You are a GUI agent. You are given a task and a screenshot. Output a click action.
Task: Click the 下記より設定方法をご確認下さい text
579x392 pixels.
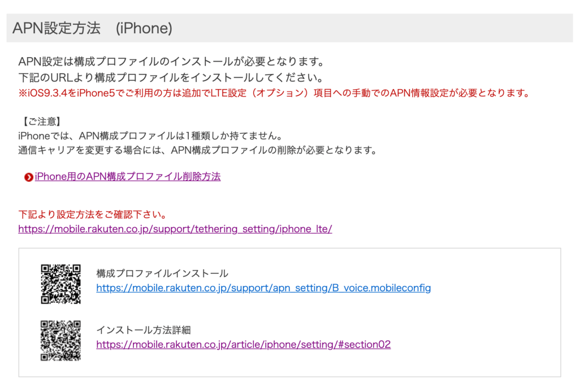coord(93,214)
